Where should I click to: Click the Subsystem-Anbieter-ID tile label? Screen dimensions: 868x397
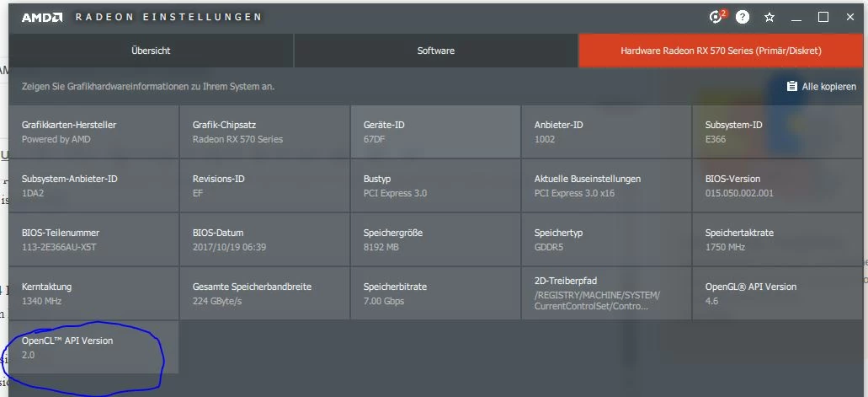pos(70,179)
